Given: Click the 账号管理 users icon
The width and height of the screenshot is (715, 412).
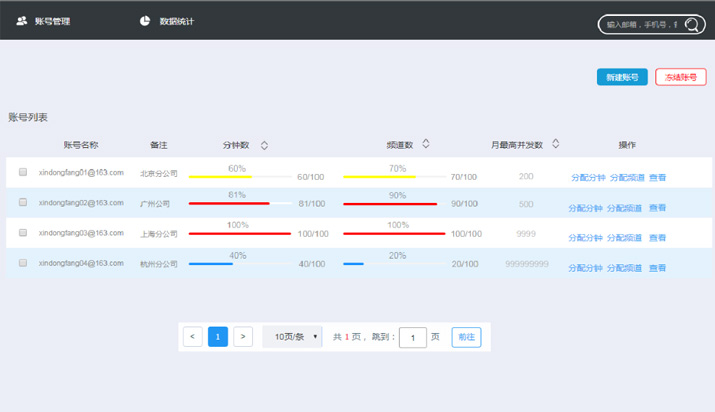Looking at the screenshot, I should [x=22, y=21].
